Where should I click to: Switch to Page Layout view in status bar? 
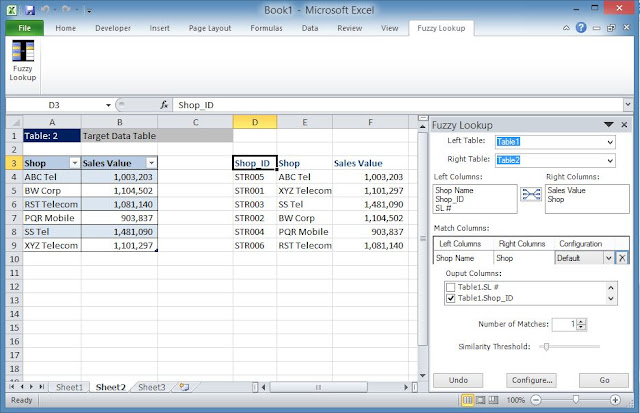(481, 400)
